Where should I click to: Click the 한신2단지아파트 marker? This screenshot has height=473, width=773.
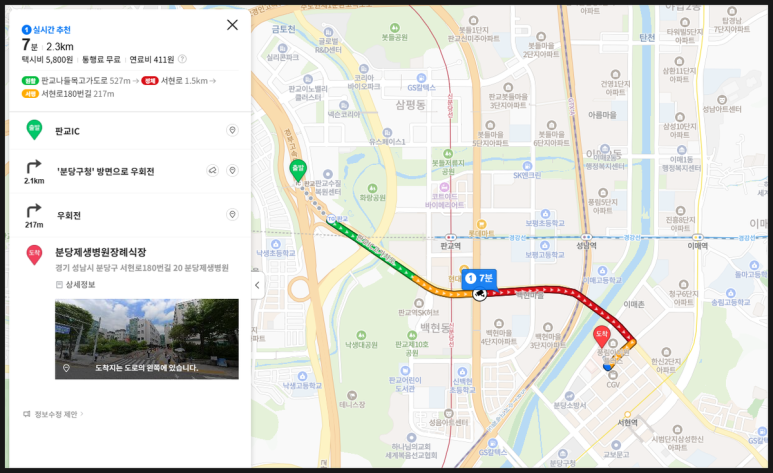pos(666,352)
